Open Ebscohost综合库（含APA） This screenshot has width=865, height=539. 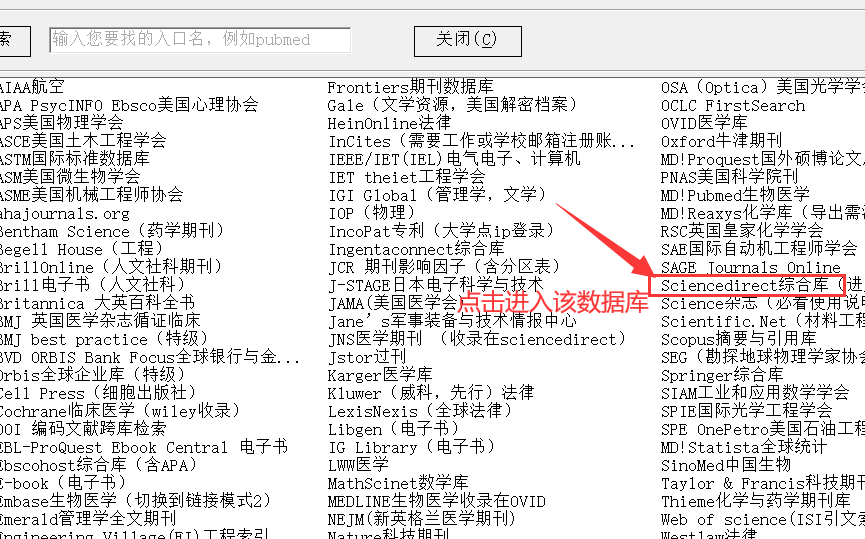[x=99, y=465]
